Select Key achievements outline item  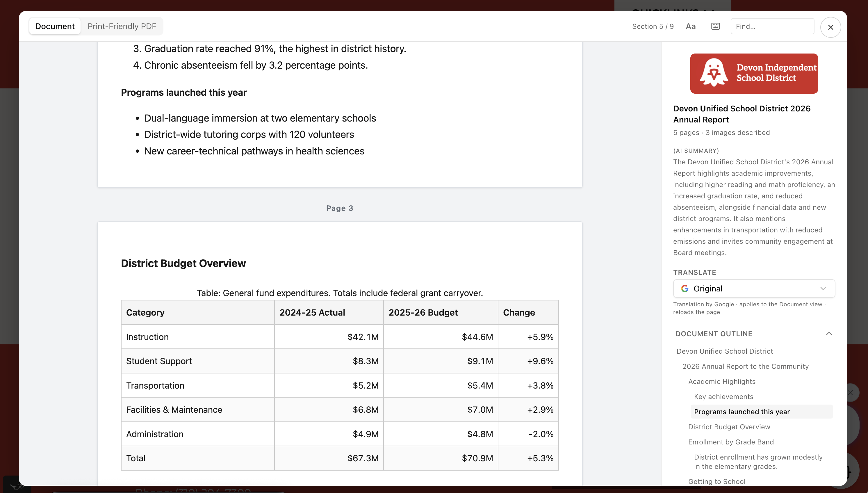(x=723, y=396)
